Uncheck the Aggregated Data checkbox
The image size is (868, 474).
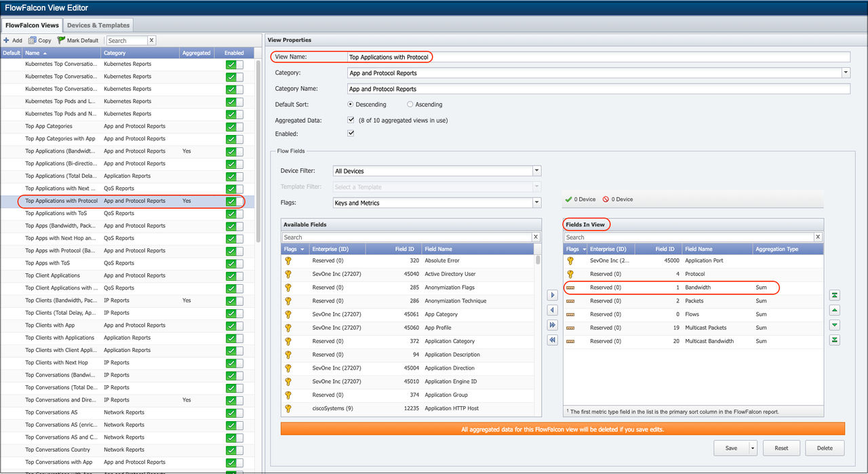click(x=351, y=120)
